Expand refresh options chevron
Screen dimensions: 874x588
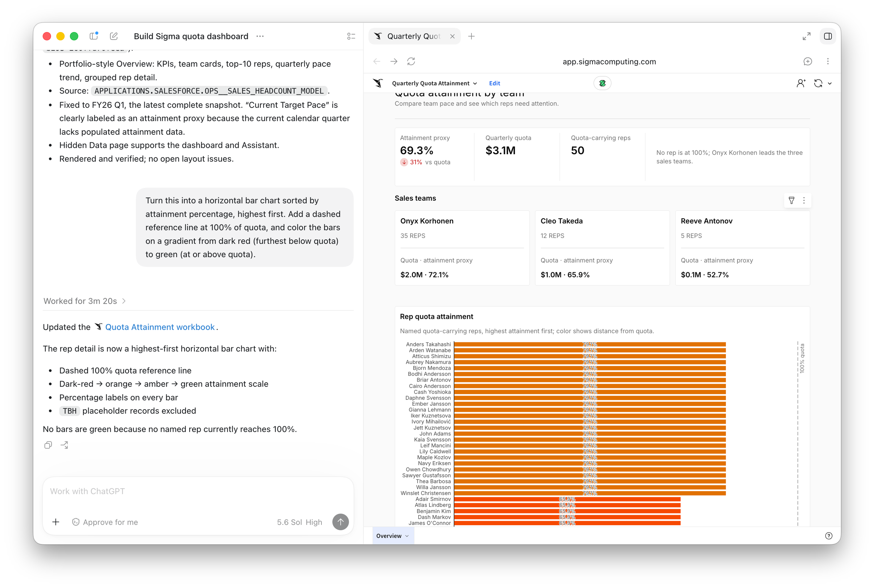tap(829, 84)
